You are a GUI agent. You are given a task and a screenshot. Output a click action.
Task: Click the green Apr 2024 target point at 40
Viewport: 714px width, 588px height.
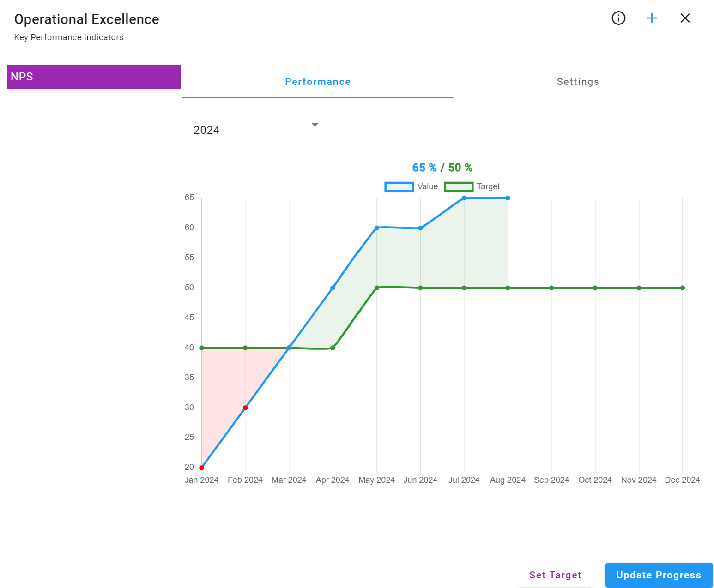pos(333,348)
